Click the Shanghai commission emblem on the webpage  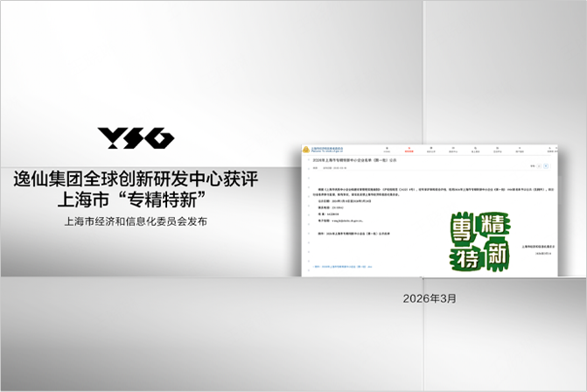click(x=306, y=150)
